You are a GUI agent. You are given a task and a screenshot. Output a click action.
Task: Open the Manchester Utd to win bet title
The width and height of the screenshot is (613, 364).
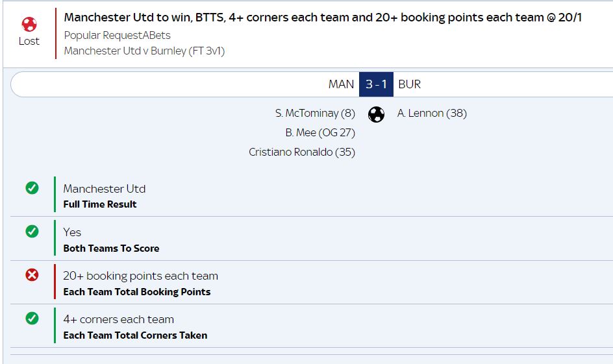[x=323, y=18]
